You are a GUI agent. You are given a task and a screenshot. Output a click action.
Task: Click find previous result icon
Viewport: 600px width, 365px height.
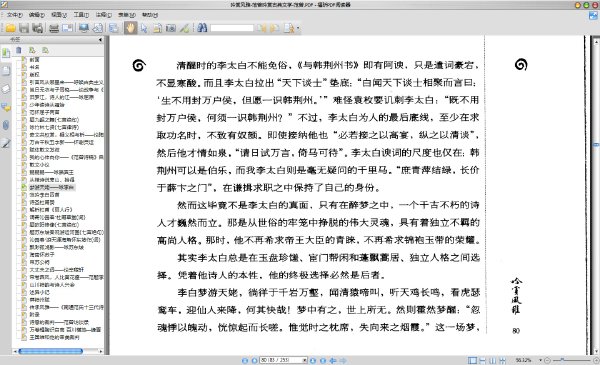tap(262, 28)
